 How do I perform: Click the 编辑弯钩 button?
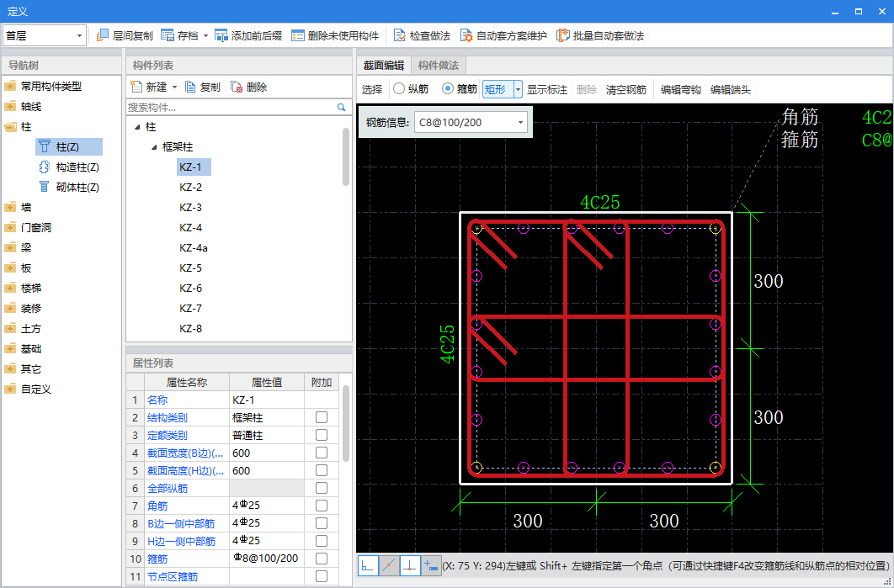click(x=681, y=89)
